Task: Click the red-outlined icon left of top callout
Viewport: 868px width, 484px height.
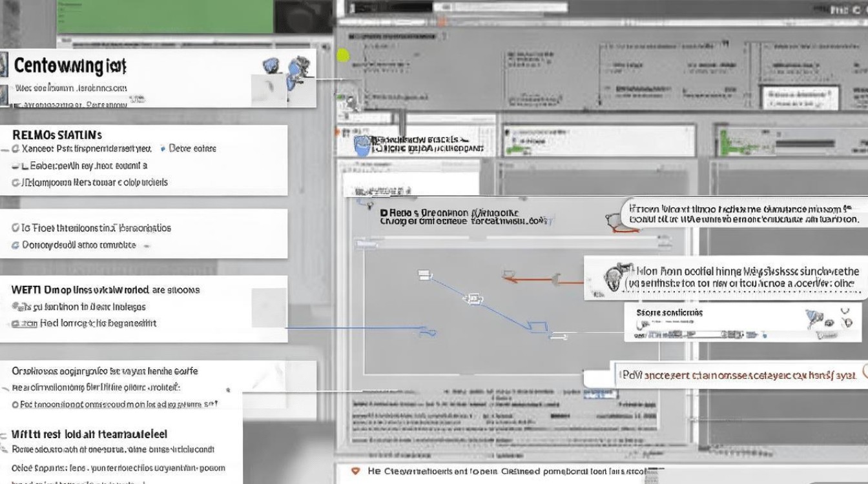Action: click(x=615, y=221)
